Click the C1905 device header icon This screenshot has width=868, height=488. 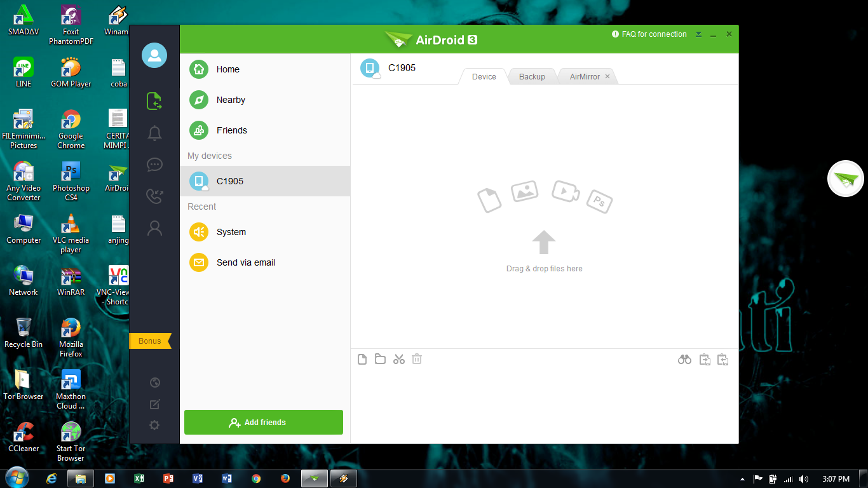370,68
